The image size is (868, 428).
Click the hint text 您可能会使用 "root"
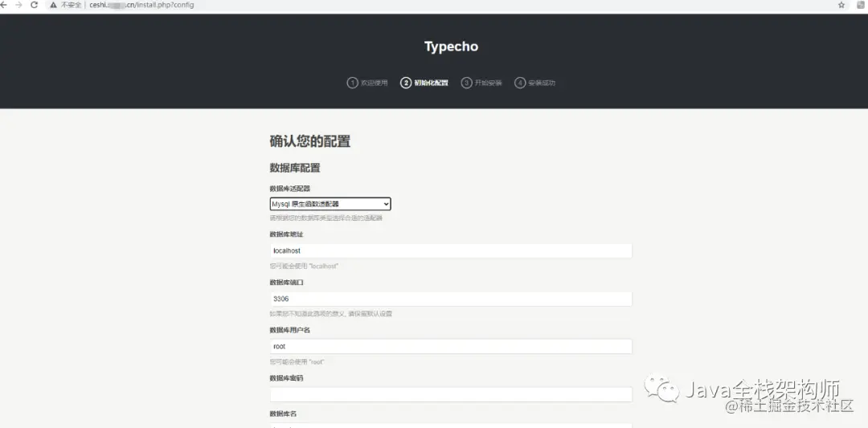[297, 361]
